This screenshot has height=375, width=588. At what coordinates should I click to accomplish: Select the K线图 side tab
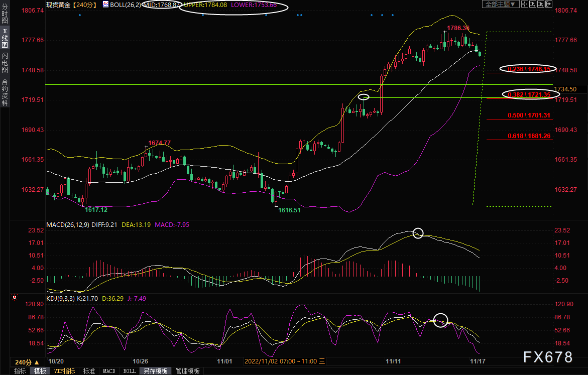point(5,38)
